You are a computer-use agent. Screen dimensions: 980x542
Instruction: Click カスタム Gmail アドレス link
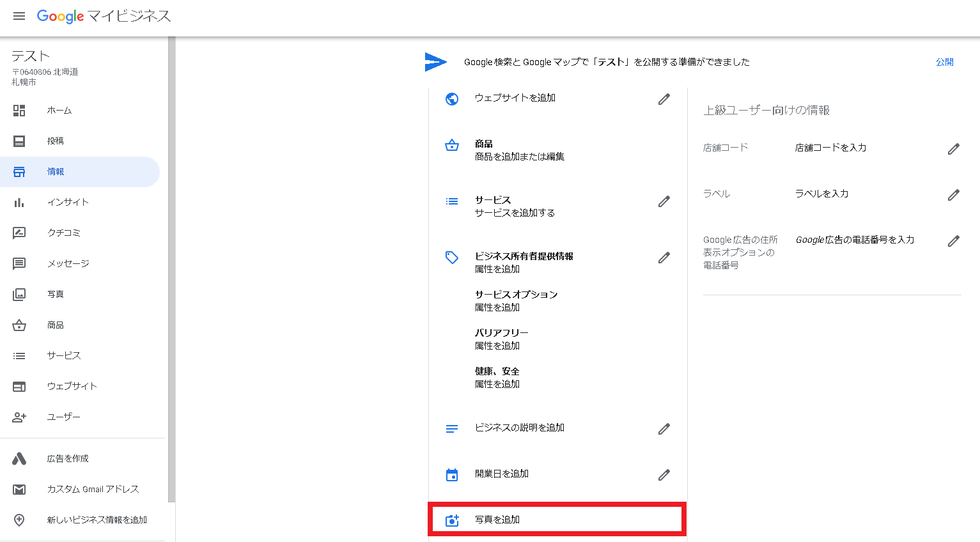point(93,490)
